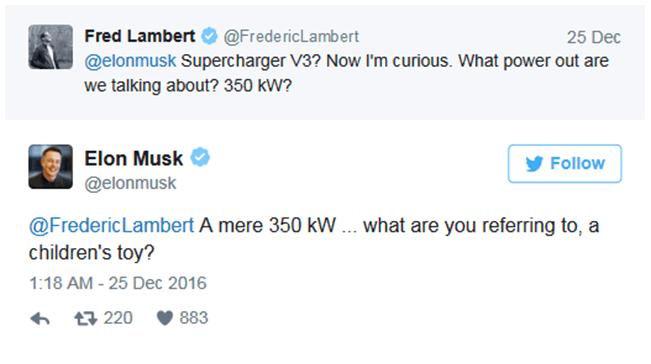
Task: Open the @FredericLambert mention in Elon's reply
Action: coord(111,226)
